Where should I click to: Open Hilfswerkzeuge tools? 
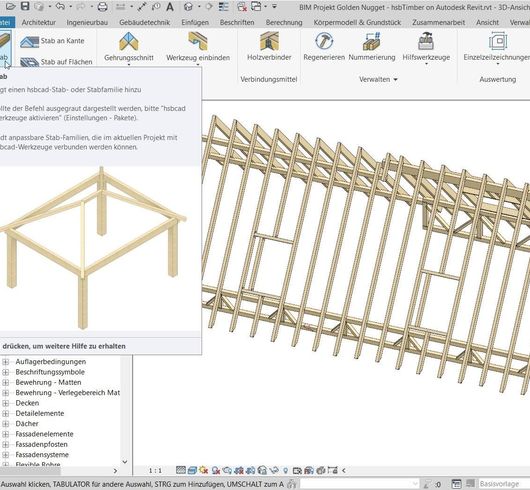click(426, 48)
